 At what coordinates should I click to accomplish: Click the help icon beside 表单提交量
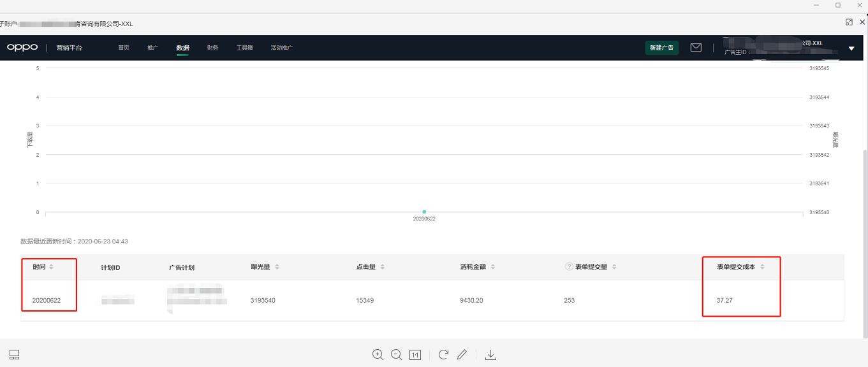569,267
